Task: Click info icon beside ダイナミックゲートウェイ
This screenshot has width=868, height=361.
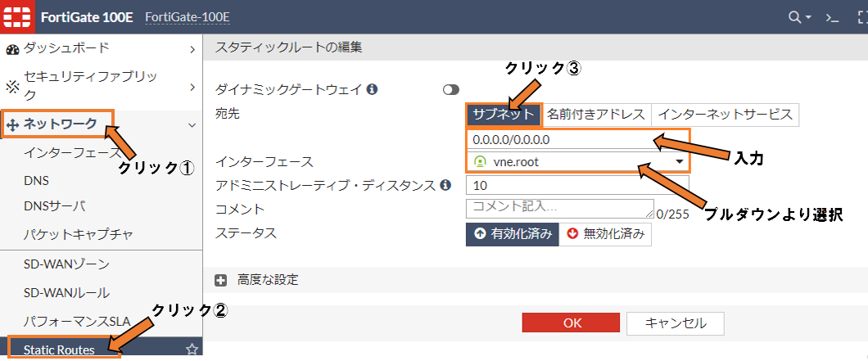Action: 373,88
